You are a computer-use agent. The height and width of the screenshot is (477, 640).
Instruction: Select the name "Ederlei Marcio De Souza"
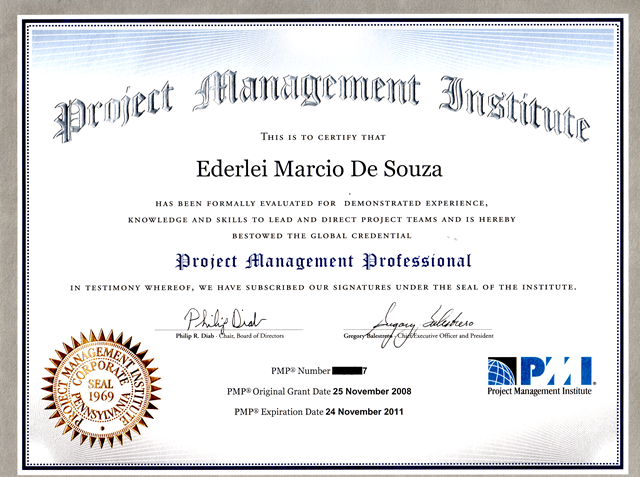click(x=319, y=169)
